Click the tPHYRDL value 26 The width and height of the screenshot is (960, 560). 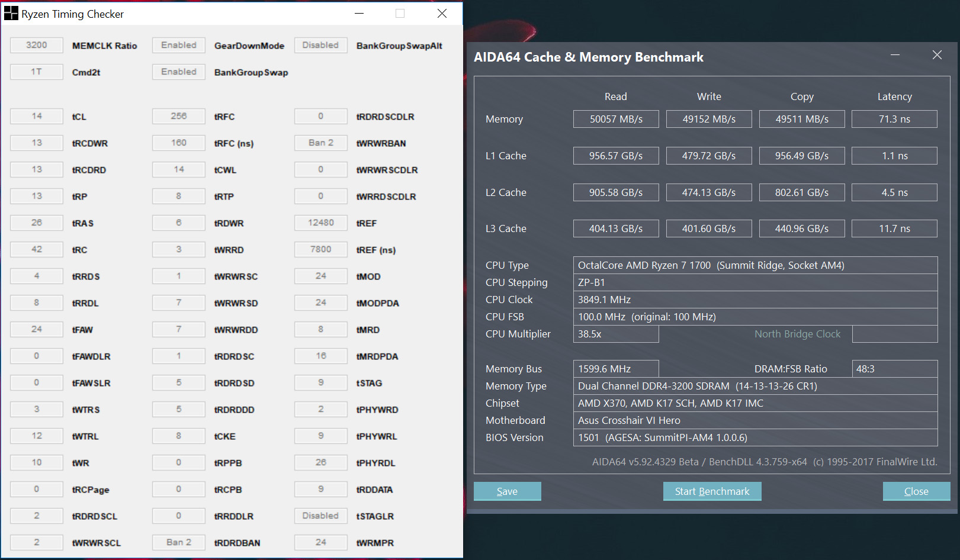coord(321,462)
